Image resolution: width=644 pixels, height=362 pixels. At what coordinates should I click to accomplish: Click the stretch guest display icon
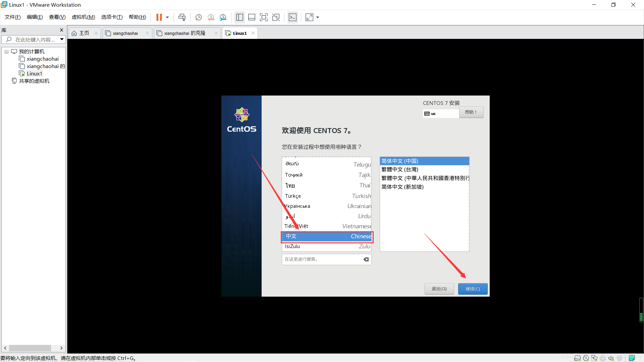pyautogui.click(x=308, y=17)
